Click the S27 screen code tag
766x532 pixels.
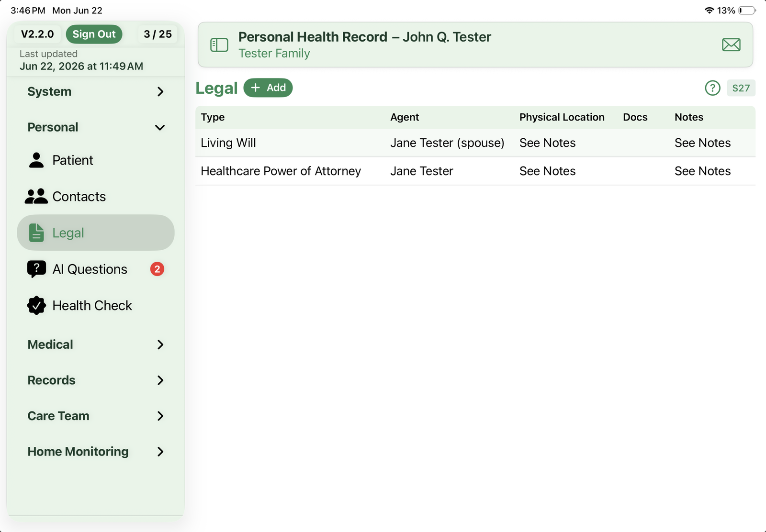(741, 88)
